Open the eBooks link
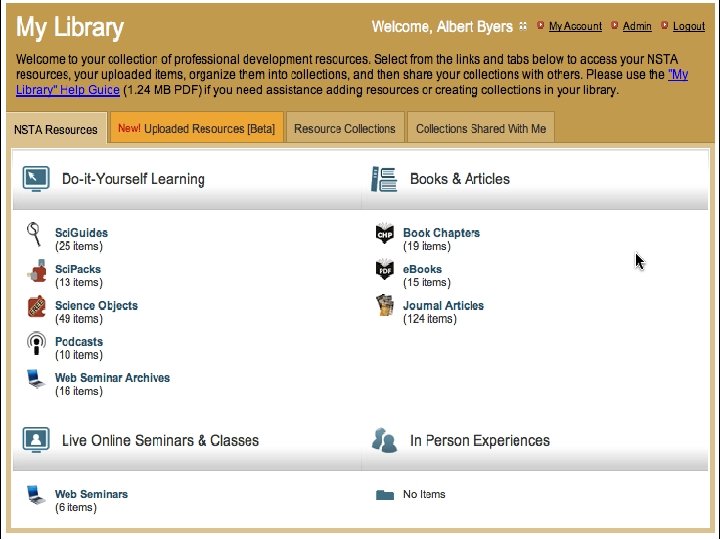720x540 pixels. pos(422,269)
